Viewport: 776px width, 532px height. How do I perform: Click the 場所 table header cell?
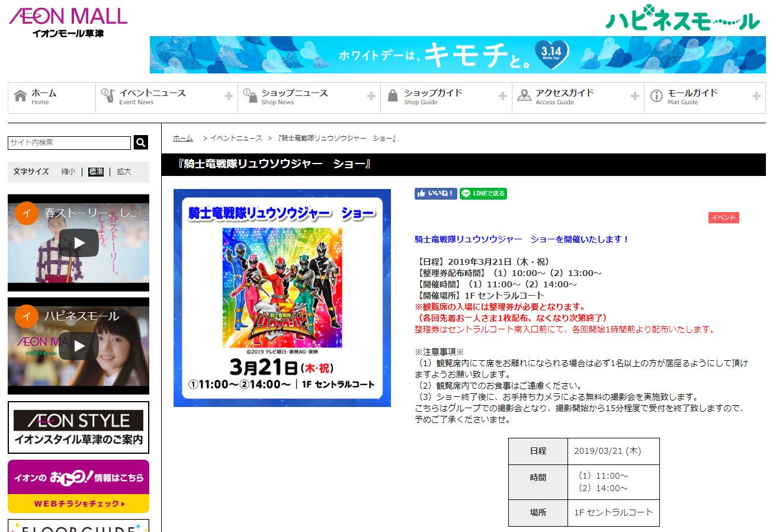pos(538,512)
